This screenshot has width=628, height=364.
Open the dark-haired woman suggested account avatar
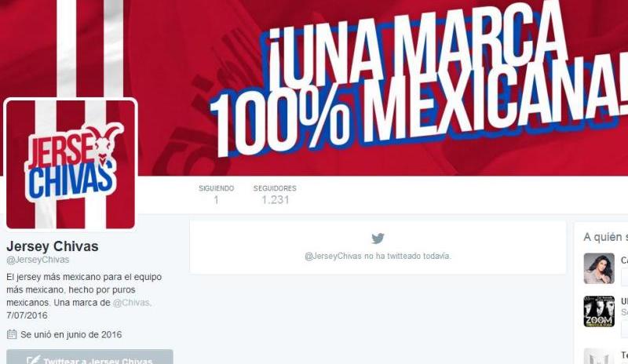point(599,268)
